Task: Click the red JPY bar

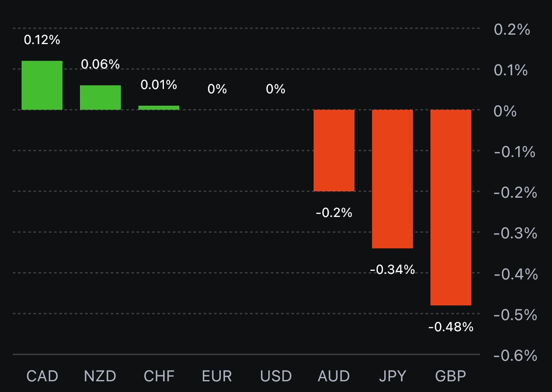Action: coord(392,179)
